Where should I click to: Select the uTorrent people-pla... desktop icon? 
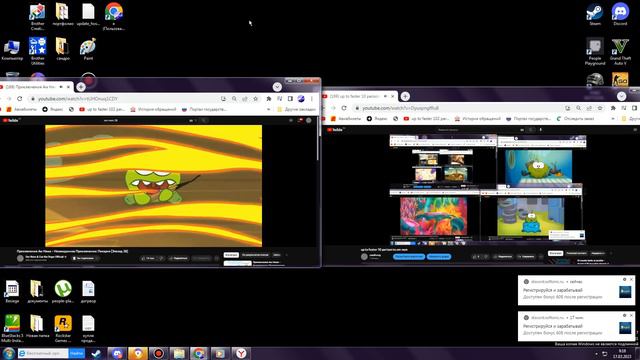63,291
